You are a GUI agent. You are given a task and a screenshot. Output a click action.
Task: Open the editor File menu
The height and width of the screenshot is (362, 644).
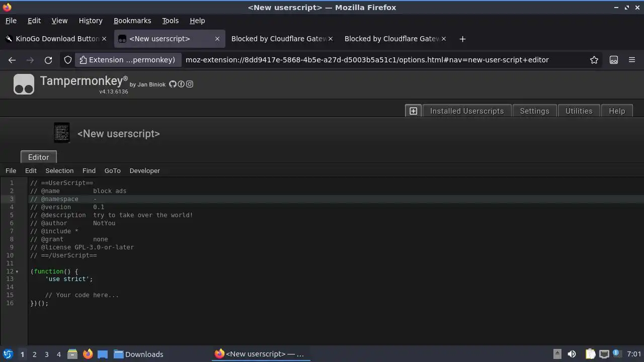[x=11, y=170]
